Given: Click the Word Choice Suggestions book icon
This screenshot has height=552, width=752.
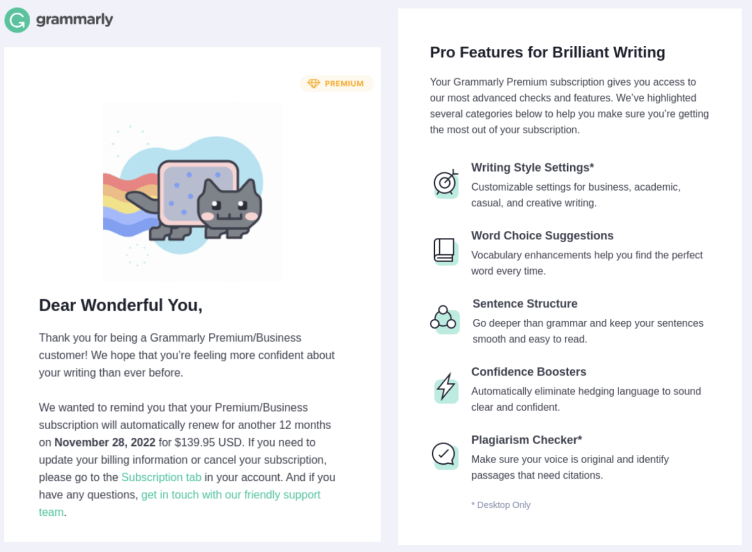Looking at the screenshot, I should tap(445, 251).
